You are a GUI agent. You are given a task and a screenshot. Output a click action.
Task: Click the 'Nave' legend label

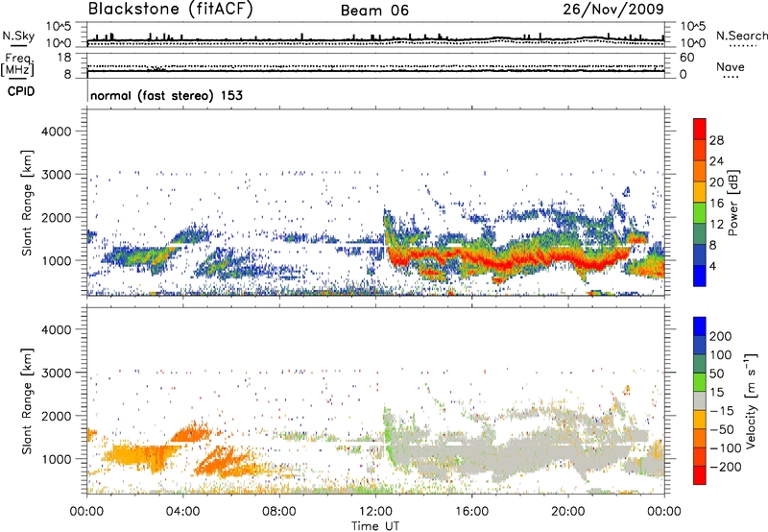[x=730, y=66]
